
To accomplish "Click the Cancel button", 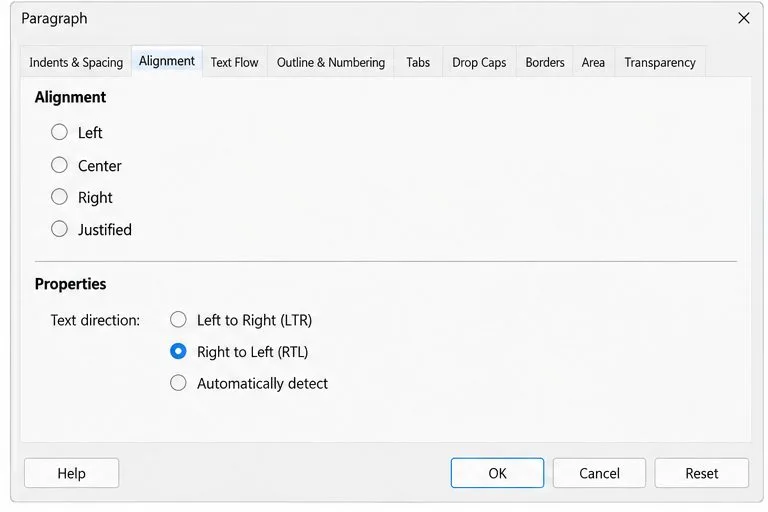I will point(599,473).
